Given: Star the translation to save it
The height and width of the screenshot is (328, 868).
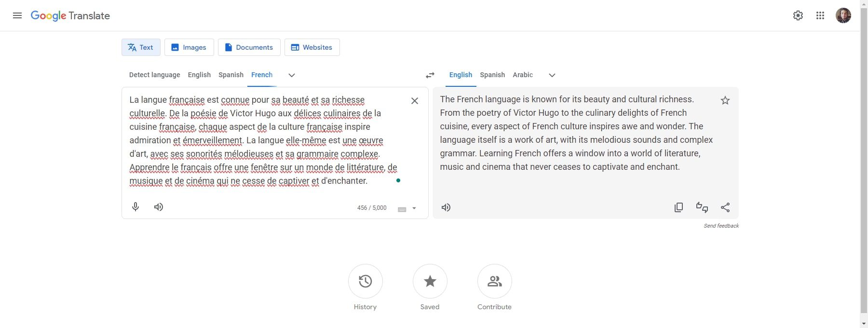Looking at the screenshot, I should click(x=725, y=100).
